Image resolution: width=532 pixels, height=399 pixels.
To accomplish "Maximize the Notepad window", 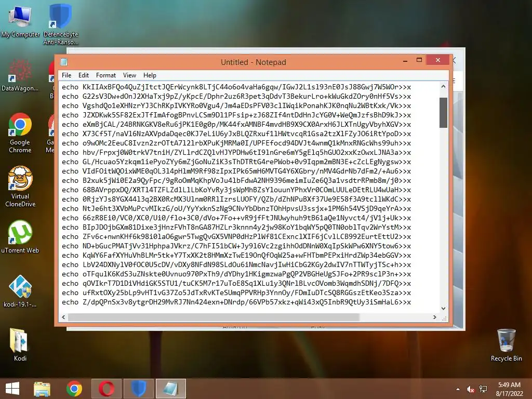I will tap(419, 60).
